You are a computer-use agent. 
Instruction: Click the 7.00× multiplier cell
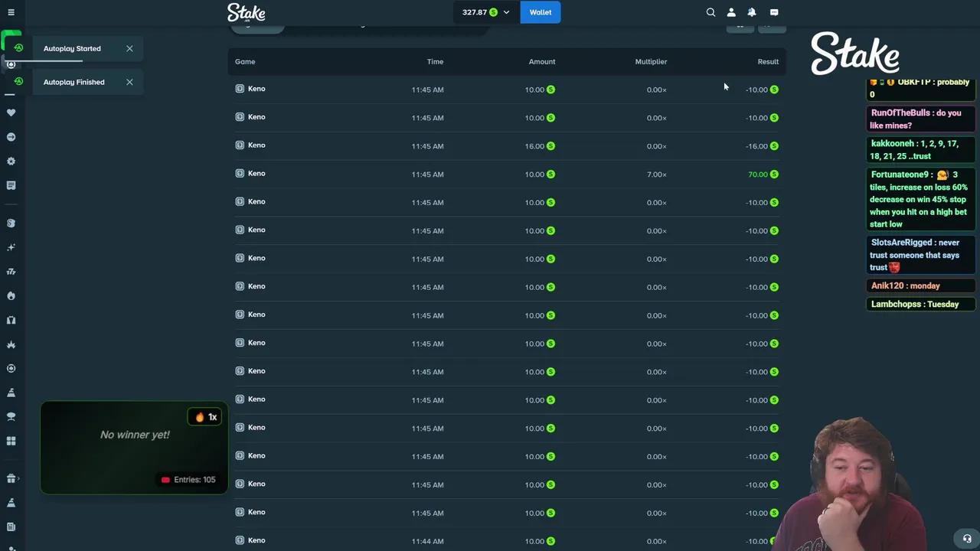(x=657, y=174)
